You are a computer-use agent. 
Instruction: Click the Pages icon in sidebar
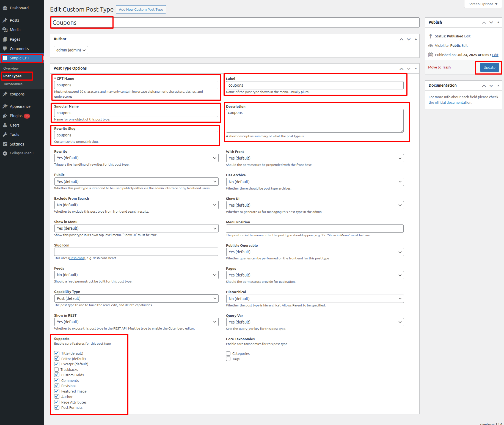coord(5,39)
